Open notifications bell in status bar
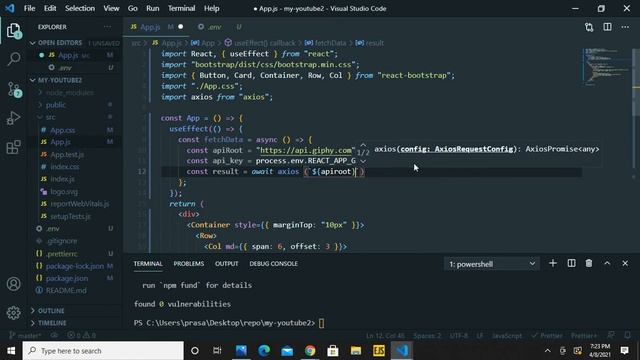Viewport: 640px width, 360px height. pos(628,335)
